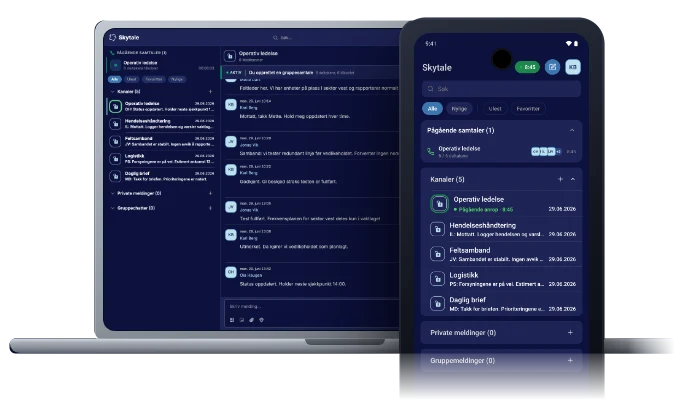The width and height of the screenshot is (674, 400).
Task: Add group message via plus on phone
Action: [570, 360]
